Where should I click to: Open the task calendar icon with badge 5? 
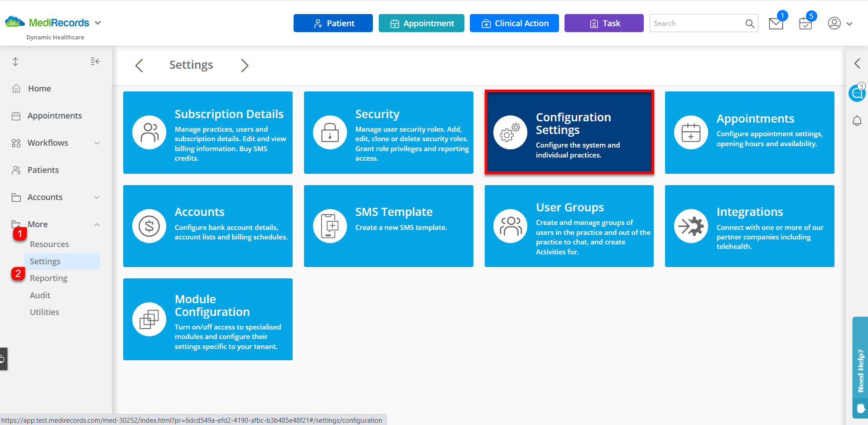(805, 24)
